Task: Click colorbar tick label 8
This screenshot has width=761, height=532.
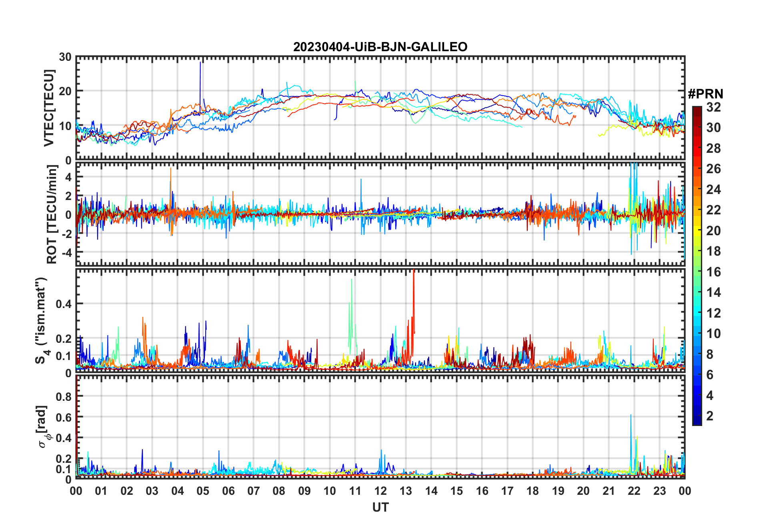Action: (x=710, y=354)
